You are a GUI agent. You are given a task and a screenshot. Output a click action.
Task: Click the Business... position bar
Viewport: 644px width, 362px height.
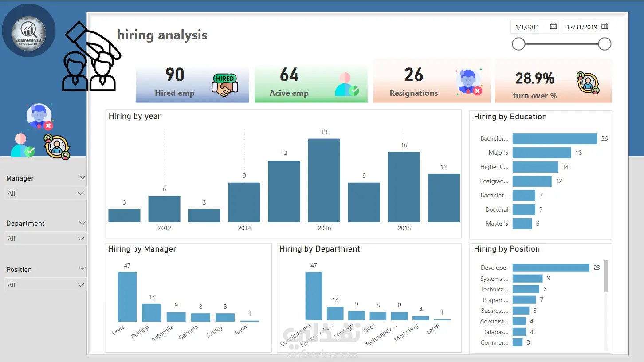point(521,311)
